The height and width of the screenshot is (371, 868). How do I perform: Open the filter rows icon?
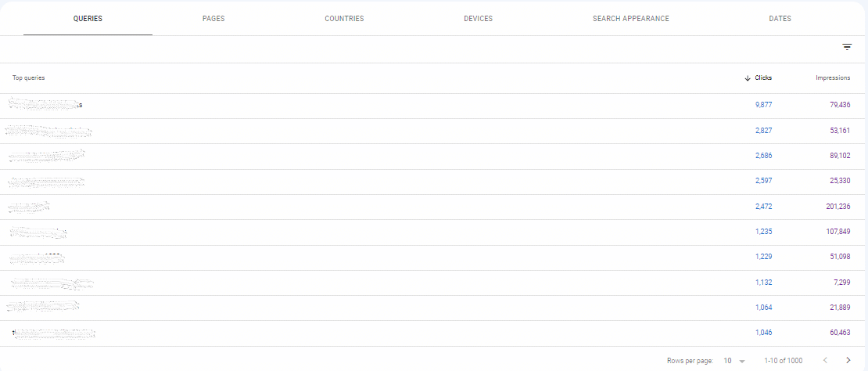click(x=847, y=47)
